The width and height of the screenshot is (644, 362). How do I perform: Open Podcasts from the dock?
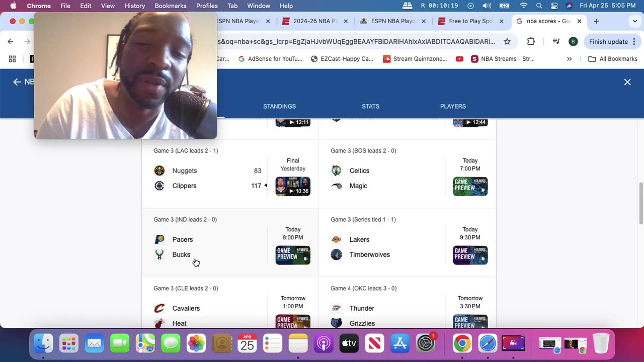[x=324, y=344]
